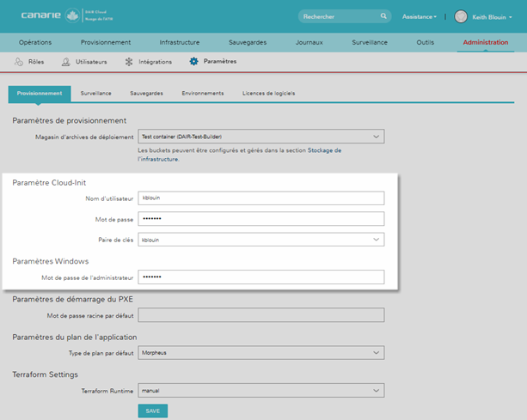
Task: Switch to Licences de logiciels tab
Action: pos(268,93)
